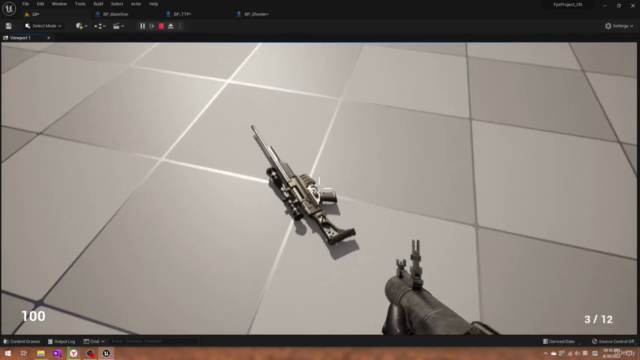640x360 pixels.
Task: Stop the running play session
Action: click(x=161, y=26)
